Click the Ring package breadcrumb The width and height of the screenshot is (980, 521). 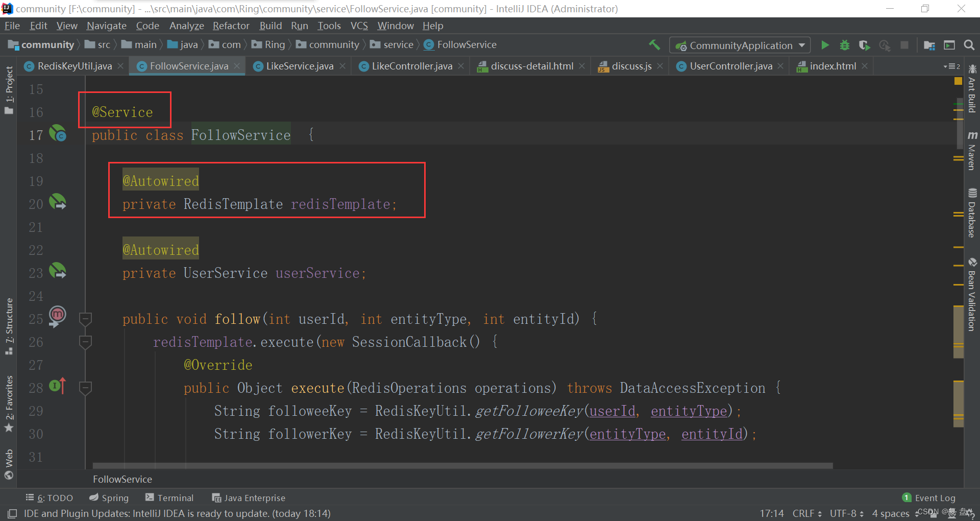[x=268, y=45]
